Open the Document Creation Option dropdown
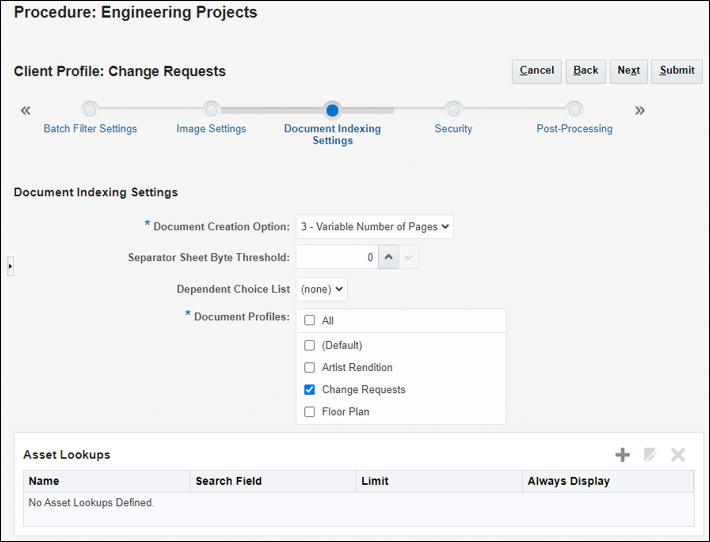The image size is (710, 542). [375, 227]
